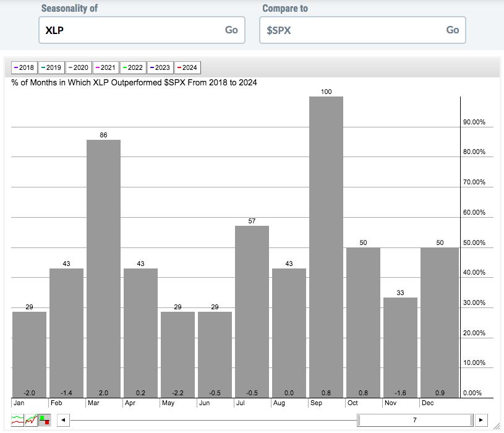Click the year range slider handle showing 7
504x433 pixels.
click(x=415, y=420)
